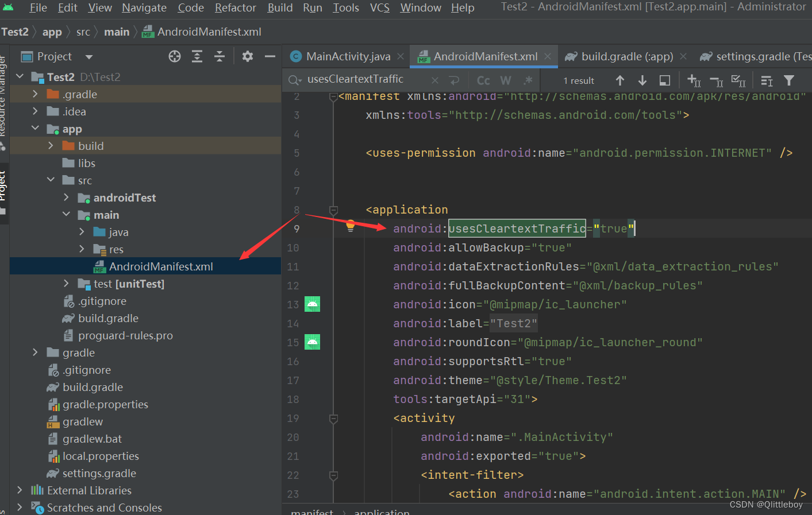Screen dimensions: 812x515
Task: Click the Android launcher icon preview on line 13
Action: click(312, 304)
